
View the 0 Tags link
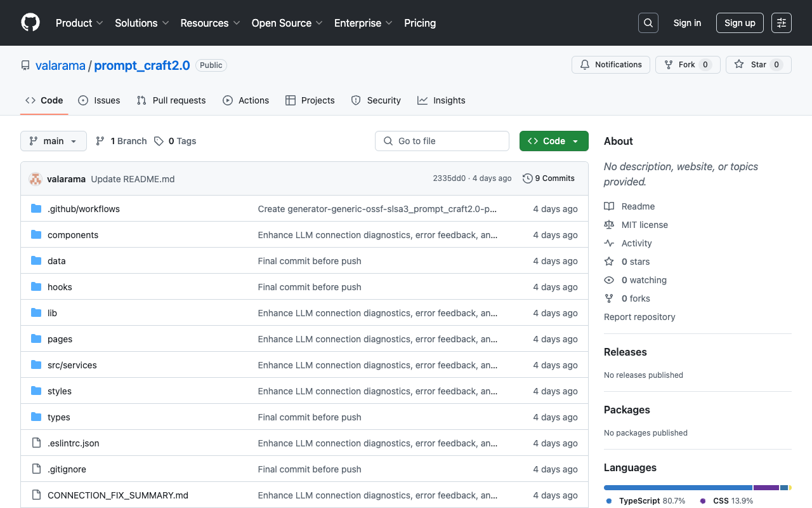pos(175,141)
